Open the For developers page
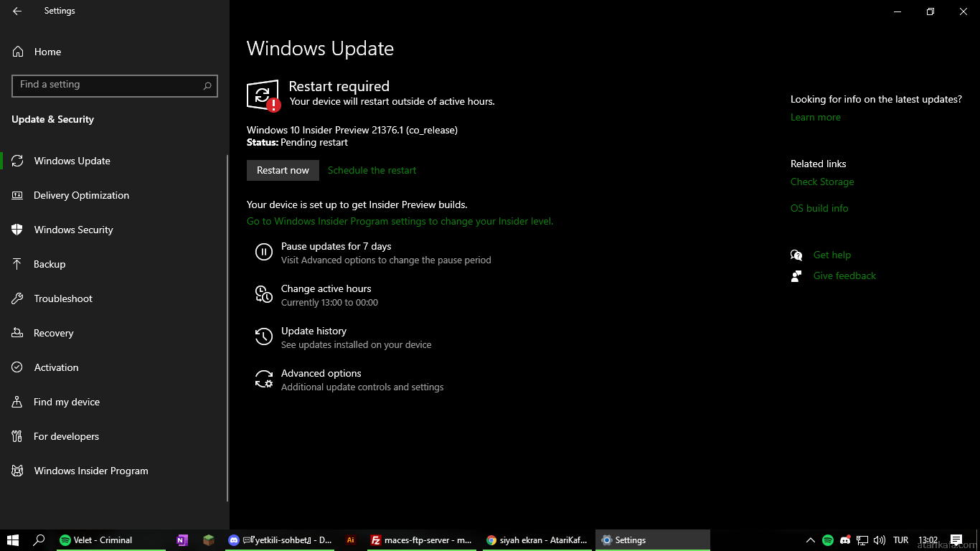The height and width of the screenshot is (551, 980). click(x=115, y=436)
